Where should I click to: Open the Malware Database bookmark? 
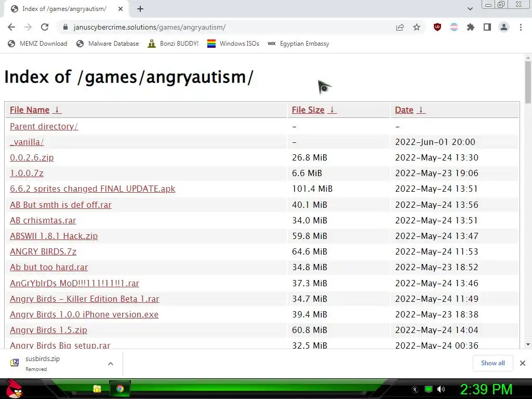tap(108, 44)
